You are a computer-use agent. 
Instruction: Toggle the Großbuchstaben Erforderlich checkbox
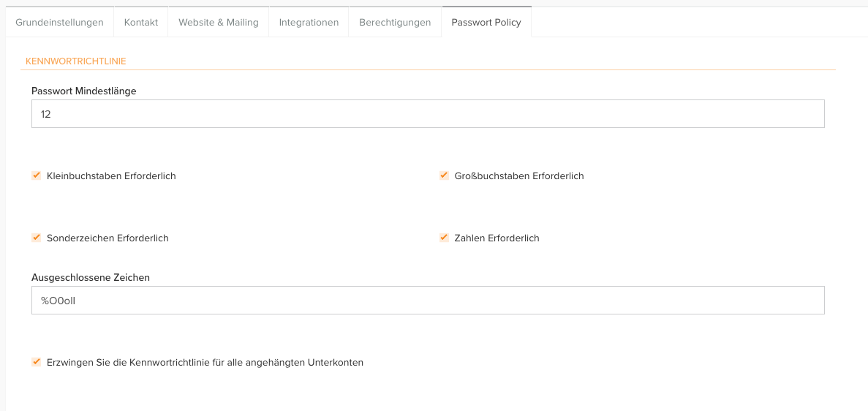(x=444, y=176)
